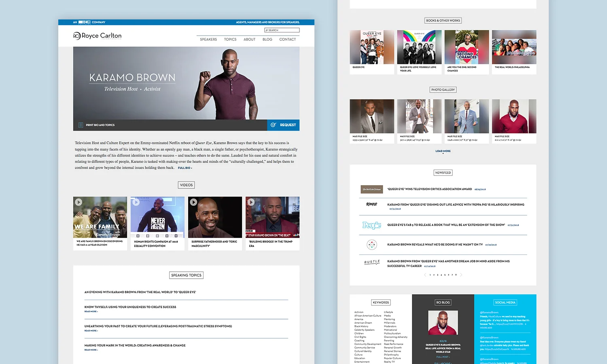Click the 'Civil Rights' keyword

[x=360, y=337]
